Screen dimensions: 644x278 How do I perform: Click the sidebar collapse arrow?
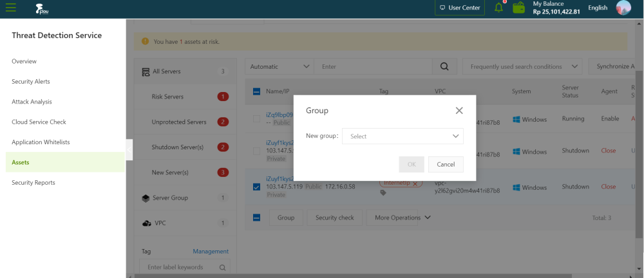tap(129, 149)
